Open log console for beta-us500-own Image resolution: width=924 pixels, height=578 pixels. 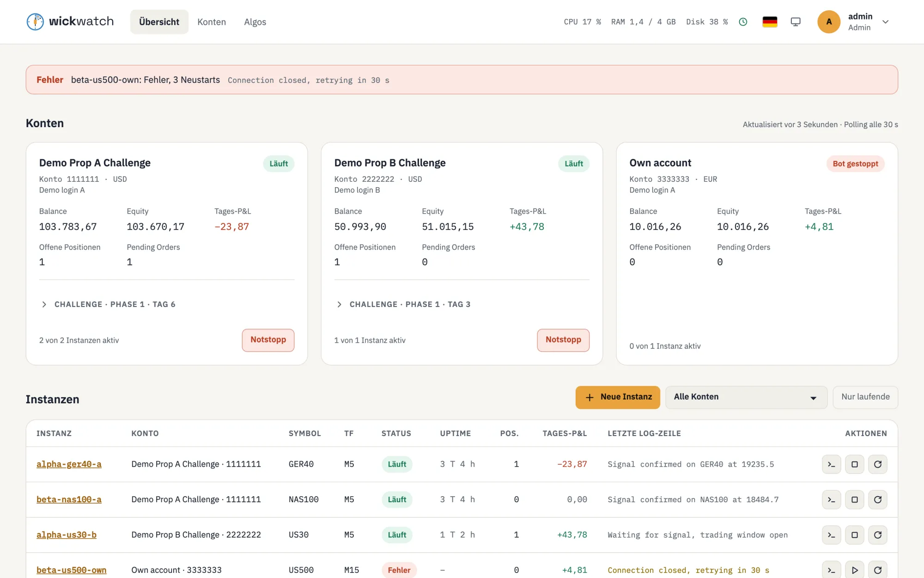click(831, 570)
